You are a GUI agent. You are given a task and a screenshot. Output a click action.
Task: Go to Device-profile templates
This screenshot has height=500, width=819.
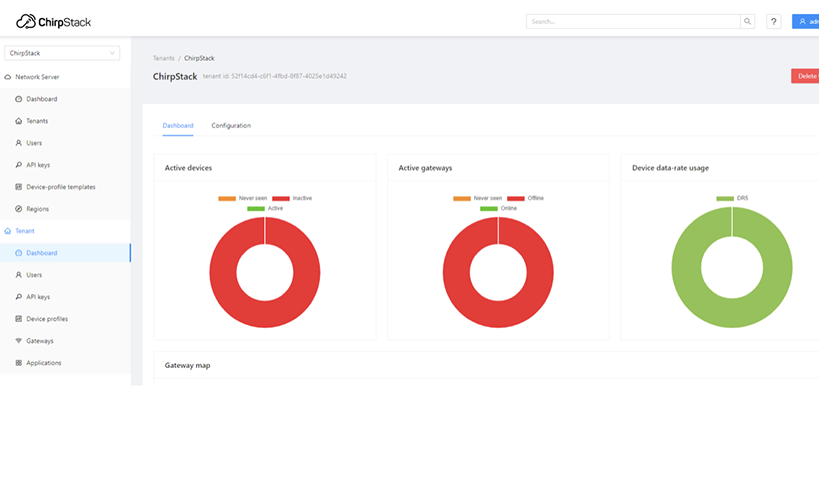[x=60, y=187]
